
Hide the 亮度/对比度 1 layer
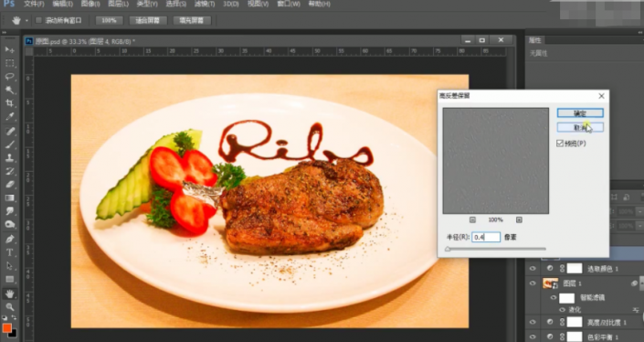533,322
